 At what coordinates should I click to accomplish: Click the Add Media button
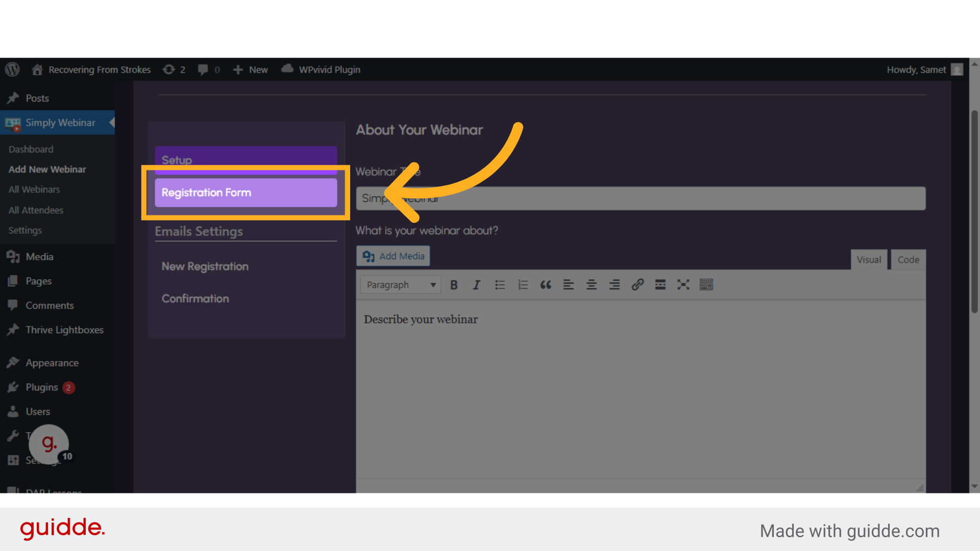393,256
